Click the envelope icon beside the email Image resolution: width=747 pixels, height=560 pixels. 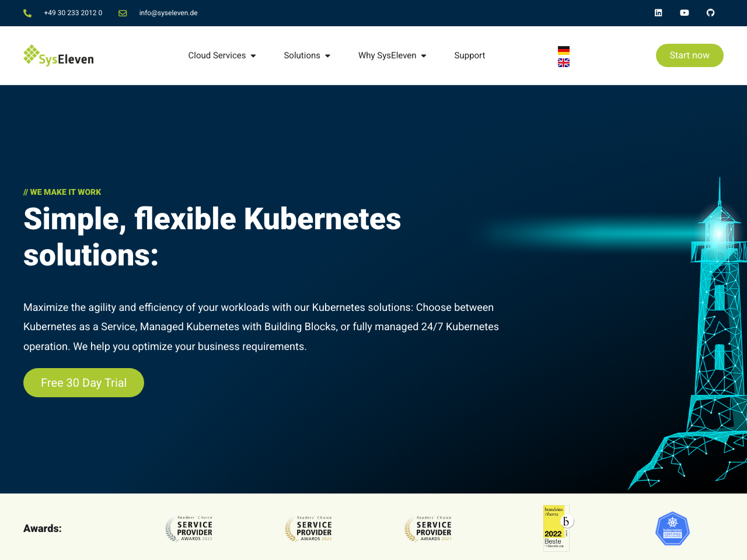pos(121,12)
